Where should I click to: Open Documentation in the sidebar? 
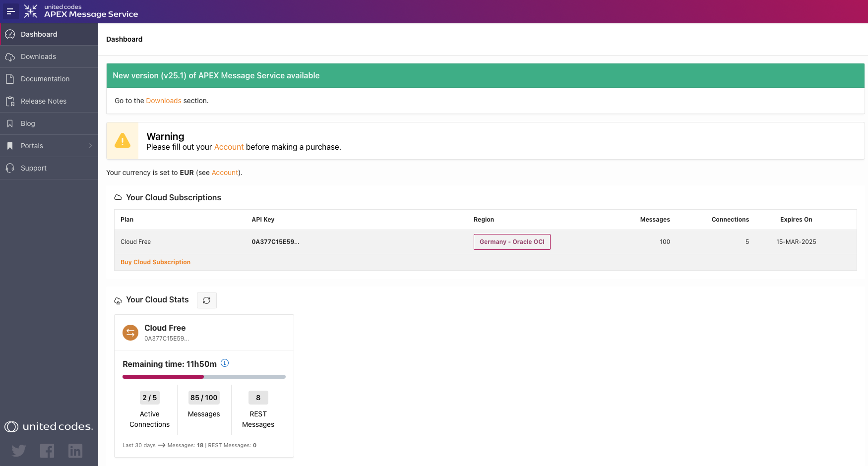[49, 79]
